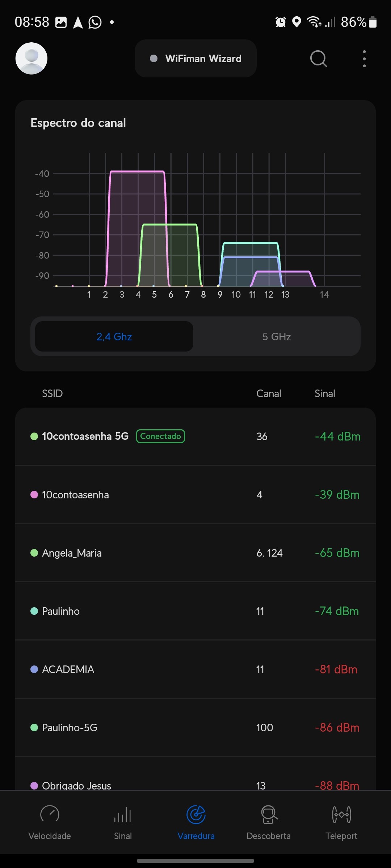
Task: Sort the list by Canal header
Action: point(269,393)
